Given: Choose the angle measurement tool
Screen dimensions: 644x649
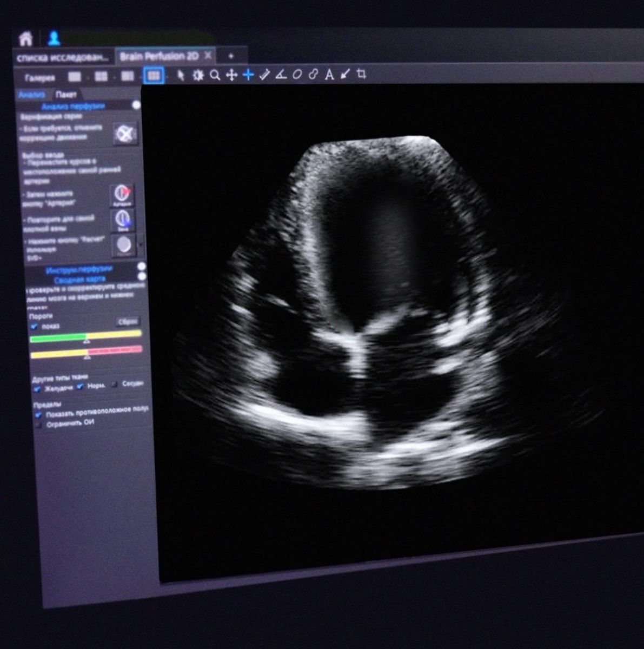Looking at the screenshot, I should coord(281,75).
